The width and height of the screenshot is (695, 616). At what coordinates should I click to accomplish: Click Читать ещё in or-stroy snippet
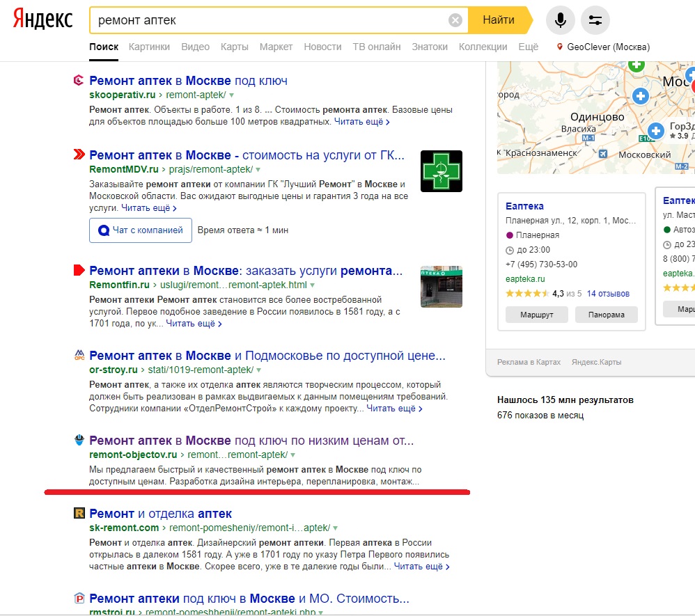tap(394, 409)
